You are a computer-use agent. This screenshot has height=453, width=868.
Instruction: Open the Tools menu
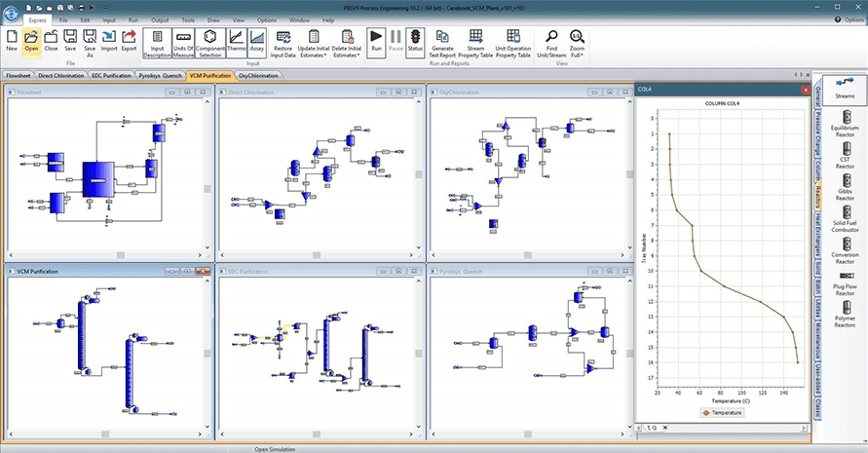click(x=187, y=19)
